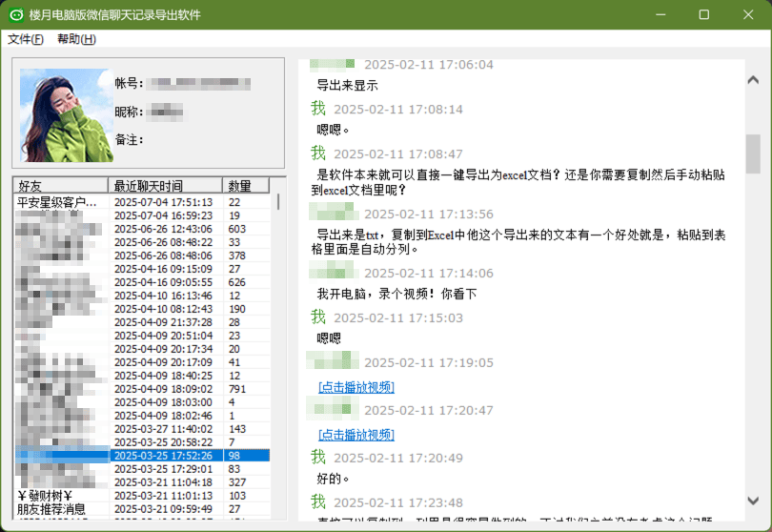The width and height of the screenshot is (772, 532).
Task: Select the 朋友推荐消息 row
Action: click(142, 509)
